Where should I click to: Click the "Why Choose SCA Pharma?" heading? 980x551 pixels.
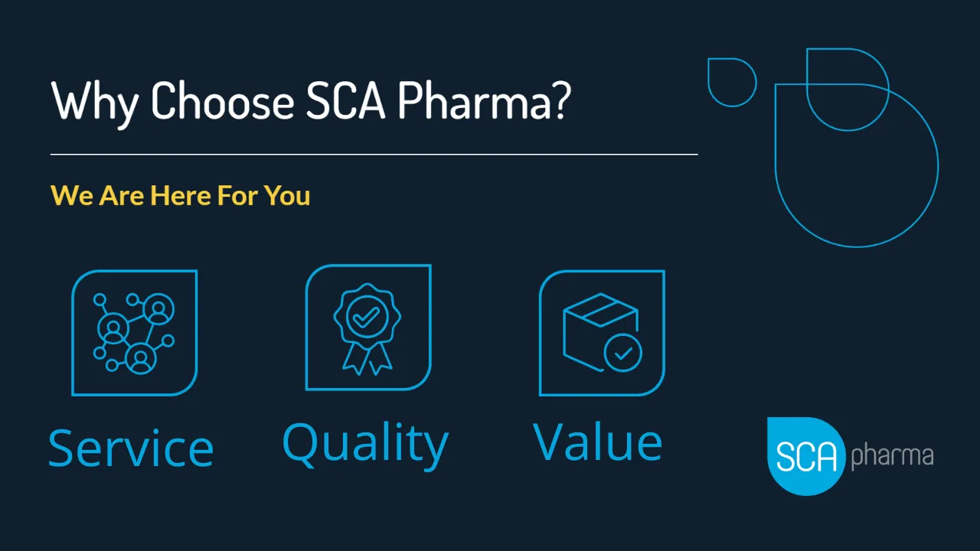[310, 101]
